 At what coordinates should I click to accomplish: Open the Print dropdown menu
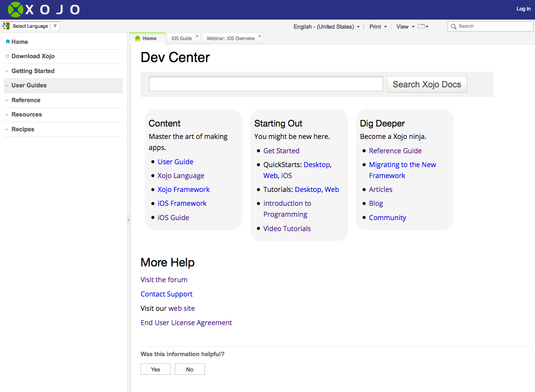point(378,27)
